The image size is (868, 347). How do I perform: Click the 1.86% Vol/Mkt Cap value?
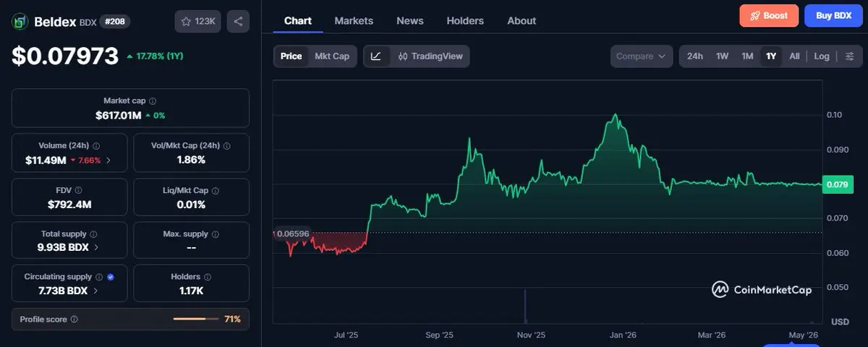pyautogui.click(x=192, y=160)
